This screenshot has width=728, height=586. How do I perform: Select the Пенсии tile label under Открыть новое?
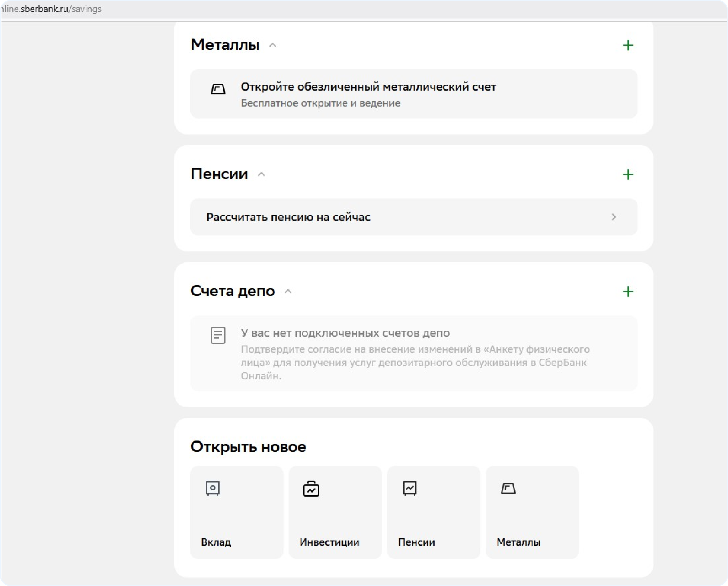tap(416, 542)
